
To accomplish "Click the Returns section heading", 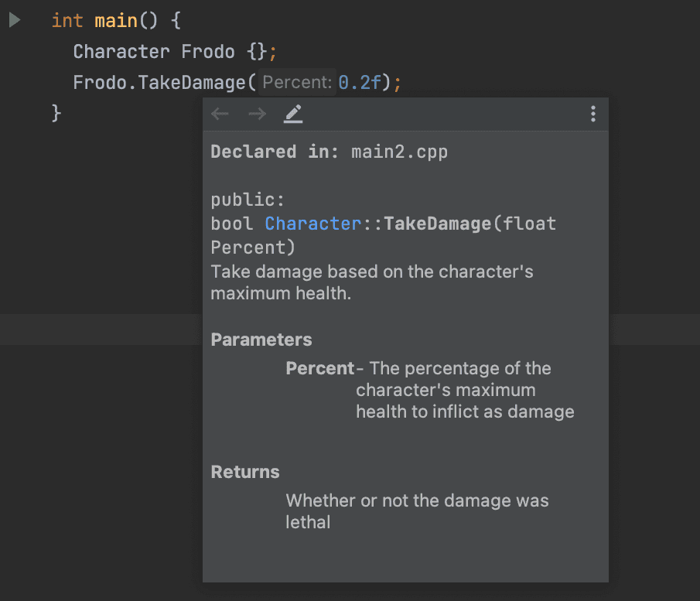I will point(244,472).
